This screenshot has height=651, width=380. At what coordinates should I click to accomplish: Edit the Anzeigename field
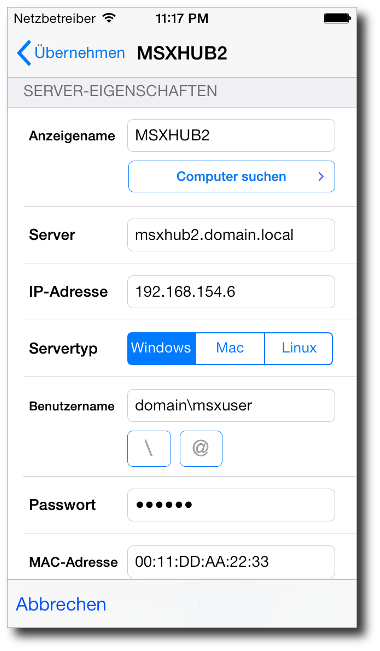[231, 135]
